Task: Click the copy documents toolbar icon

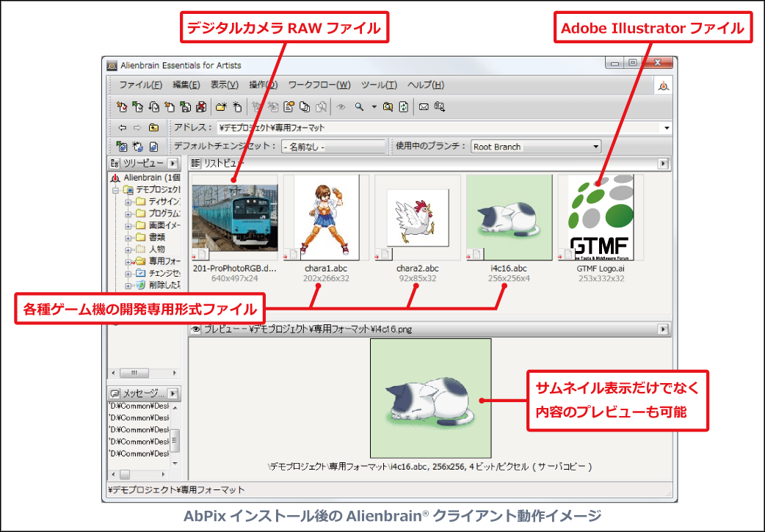Action: point(305,107)
